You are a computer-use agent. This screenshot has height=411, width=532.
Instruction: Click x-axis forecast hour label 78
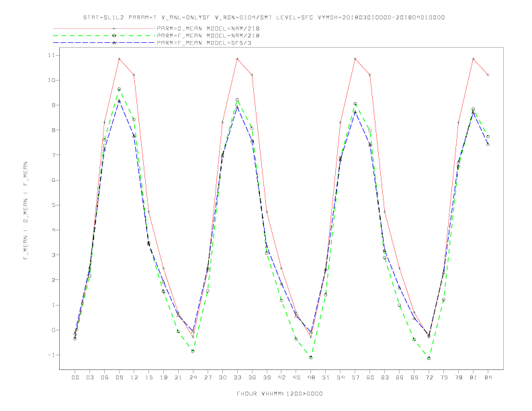(x=458, y=377)
